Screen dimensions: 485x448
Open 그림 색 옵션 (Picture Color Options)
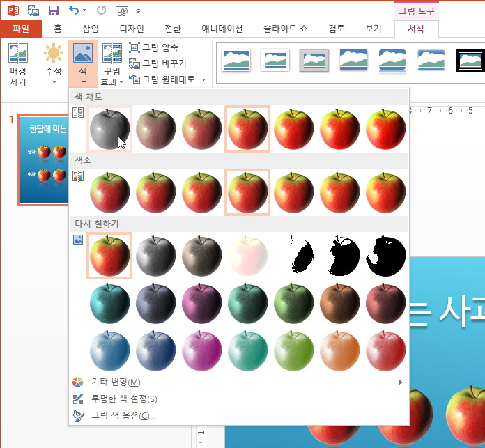pos(123,415)
